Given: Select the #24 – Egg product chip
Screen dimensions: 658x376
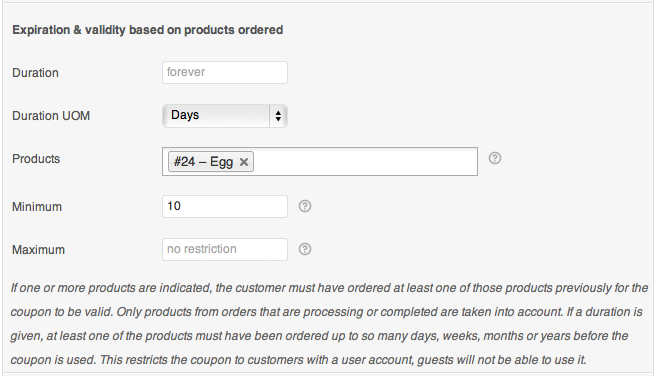Looking at the screenshot, I should [x=203, y=162].
